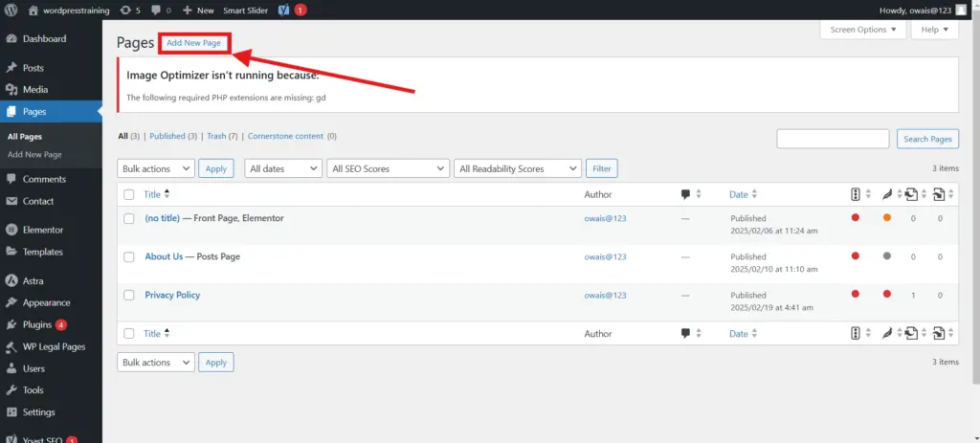Click the Filter button
Viewport: 980px width, 443px height.
coord(602,168)
